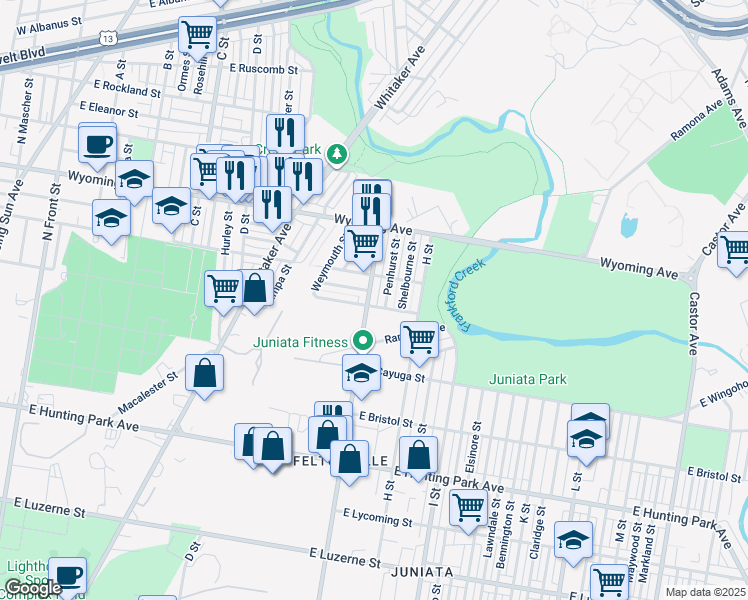Click the JUNIATA neighborhood label

click(422, 572)
